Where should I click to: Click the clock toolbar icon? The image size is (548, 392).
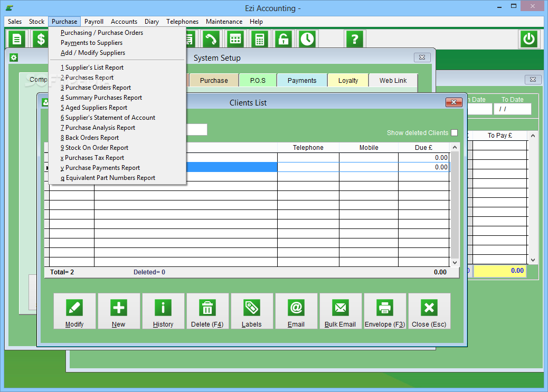click(x=308, y=39)
